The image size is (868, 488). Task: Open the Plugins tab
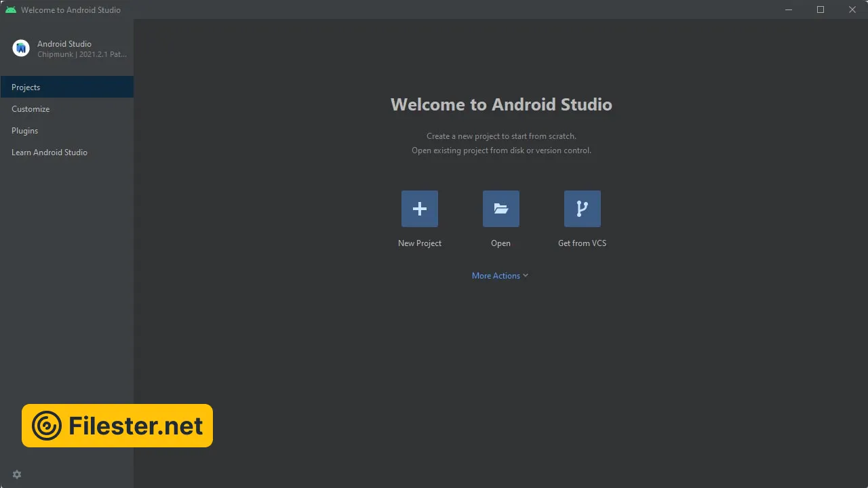coord(25,131)
